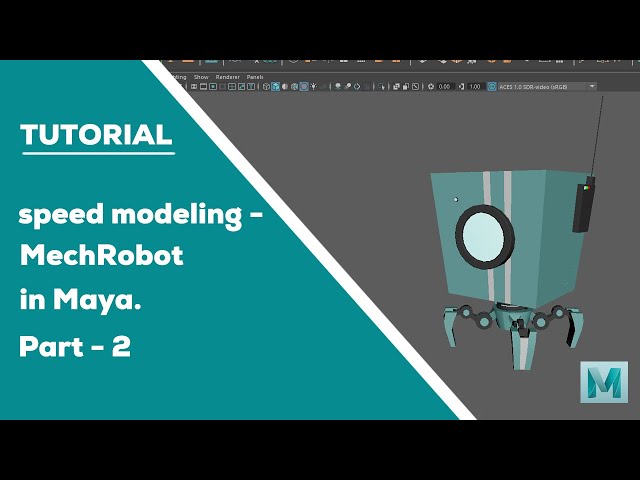Toggle screen space ambient occlusion icon
The height and width of the screenshot is (480, 640).
pos(338,87)
